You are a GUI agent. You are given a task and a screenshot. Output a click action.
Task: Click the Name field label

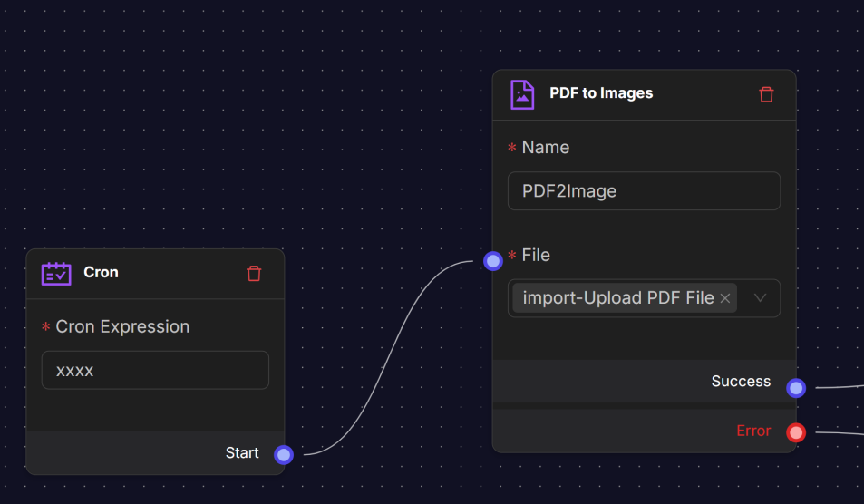click(x=546, y=147)
